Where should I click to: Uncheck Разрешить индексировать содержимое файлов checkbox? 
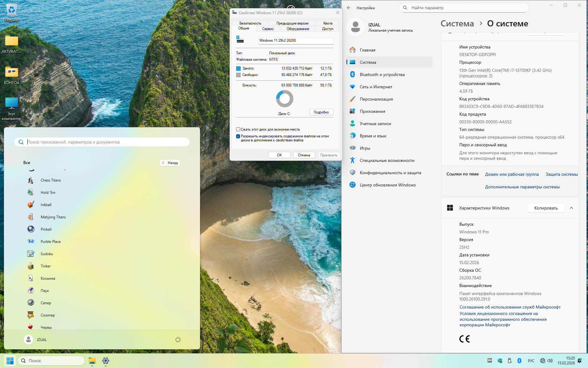click(x=238, y=136)
